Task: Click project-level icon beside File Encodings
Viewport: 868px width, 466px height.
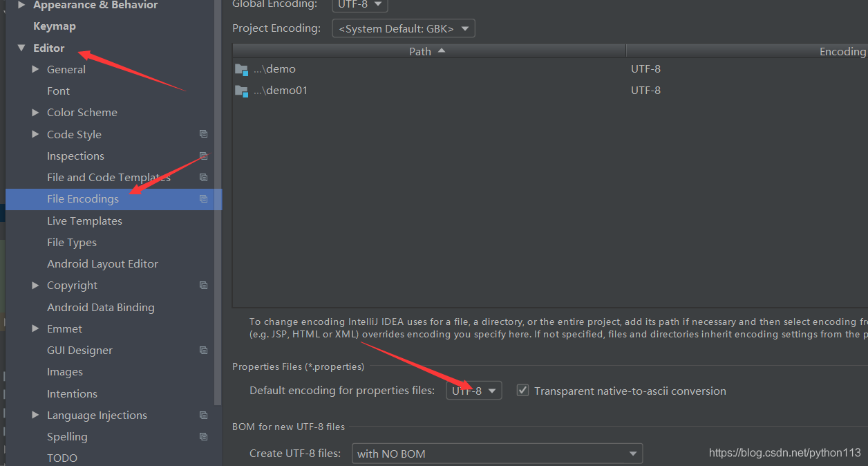Action: point(203,199)
